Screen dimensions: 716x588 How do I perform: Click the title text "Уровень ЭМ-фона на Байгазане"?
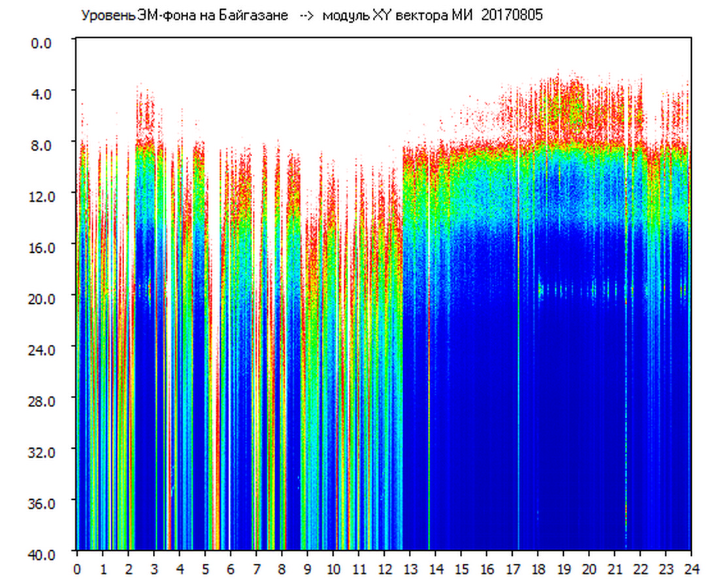pyautogui.click(x=184, y=15)
